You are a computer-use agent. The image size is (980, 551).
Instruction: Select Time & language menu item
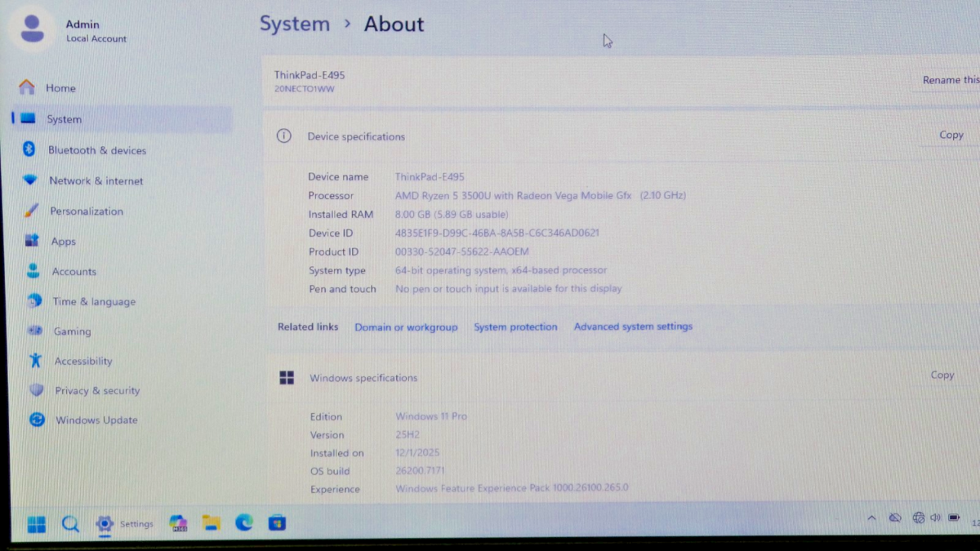coord(93,301)
